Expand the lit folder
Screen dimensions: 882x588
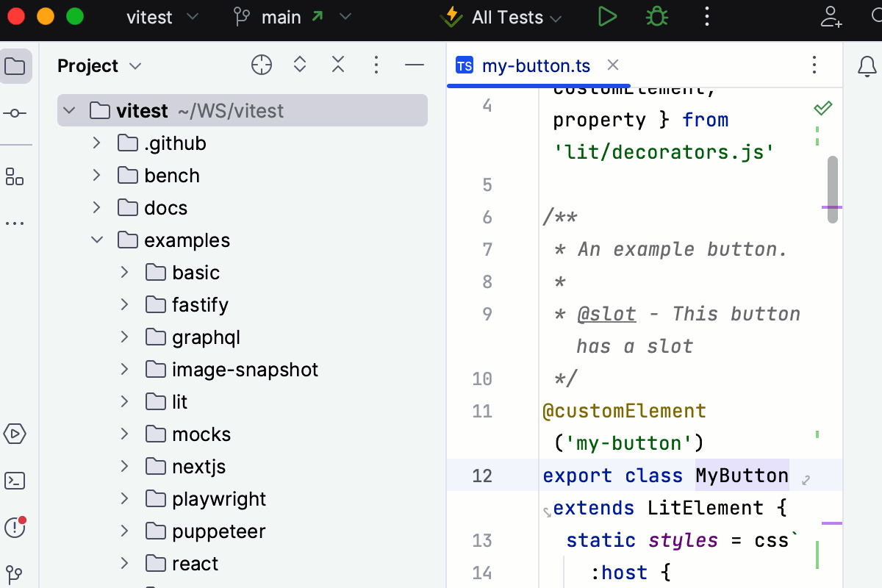coord(124,401)
